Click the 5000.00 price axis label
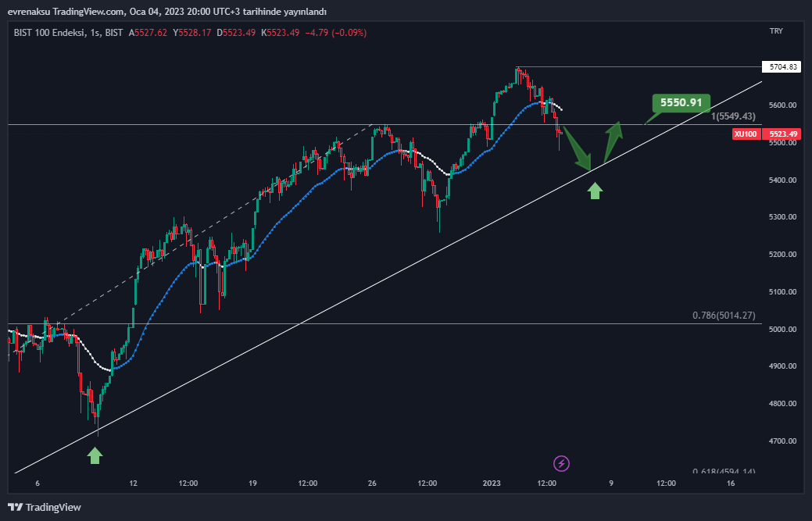Screen dimensions: 812x521 point(782,329)
